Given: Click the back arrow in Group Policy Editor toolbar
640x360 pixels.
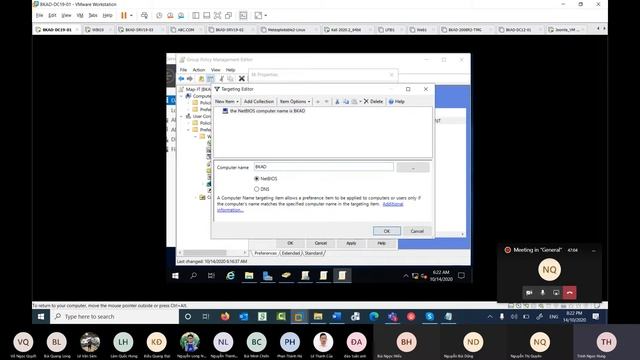Looking at the screenshot, I should pos(181,78).
